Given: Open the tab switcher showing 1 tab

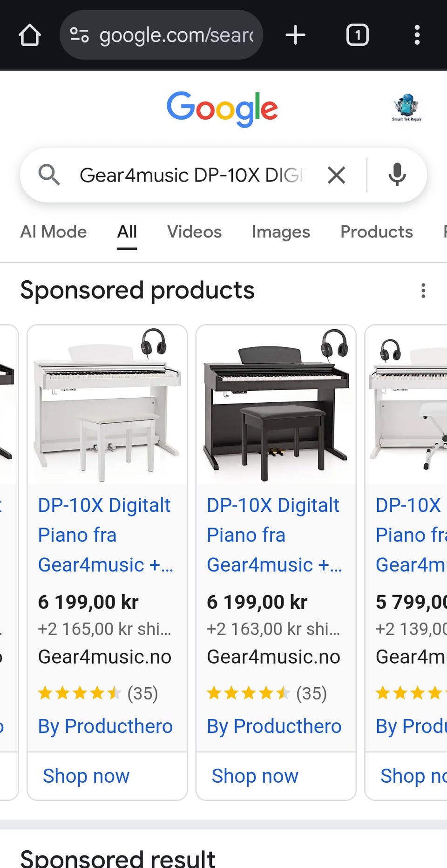Looking at the screenshot, I should tap(357, 35).
